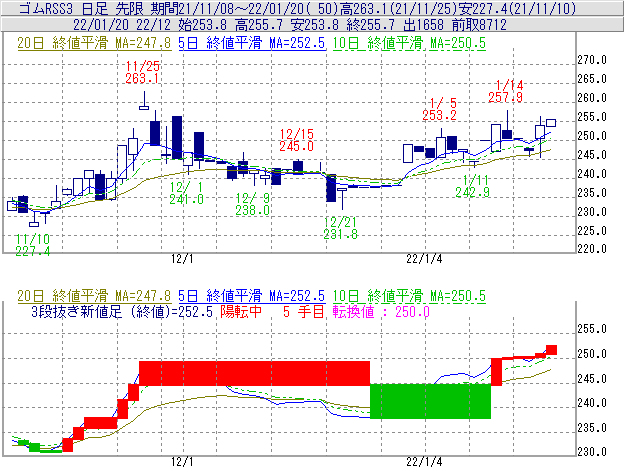Click the 10日 終値平滑 MA=250.5 legend in lower chart
This screenshot has width=624, height=475.
(x=409, y=296)
